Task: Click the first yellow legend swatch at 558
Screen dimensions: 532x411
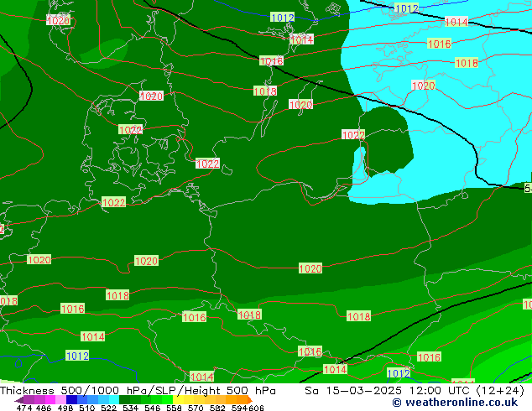Action: point(178,400)
